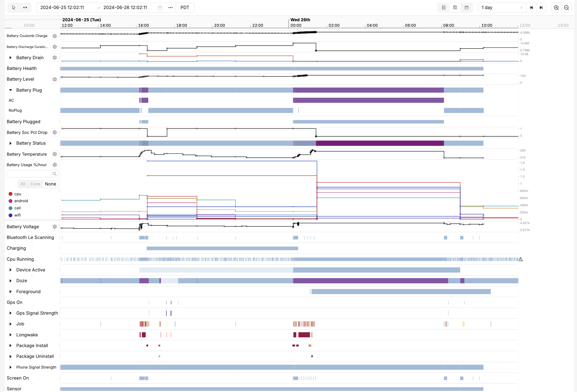This screenshot has height=392, width=577.
Task: Open Battery Drain settings gear
Action: [x=55, y=58]
